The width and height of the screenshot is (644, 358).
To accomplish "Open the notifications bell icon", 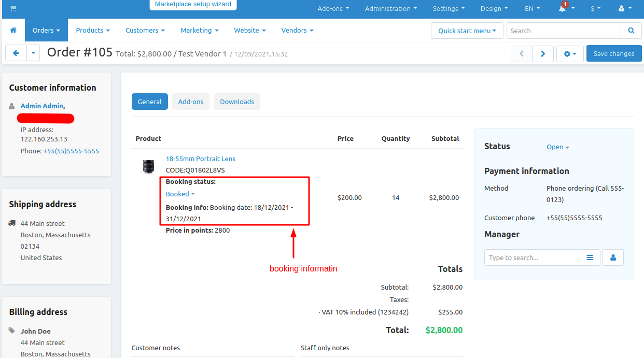I will tap(562, 8).
